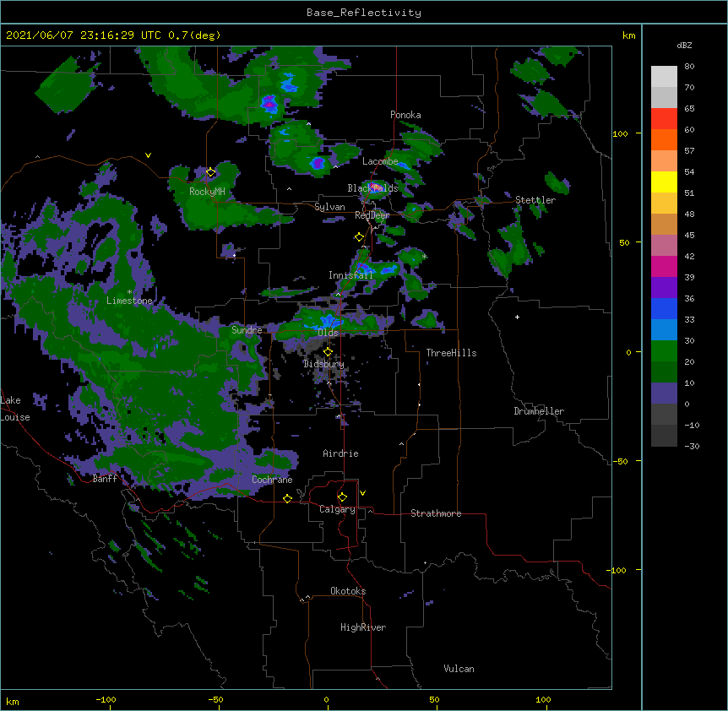Screen dimensions: 728x711
Task: Select the yellow diamond marker below Cochrane
Action: [x=287, y=498]
